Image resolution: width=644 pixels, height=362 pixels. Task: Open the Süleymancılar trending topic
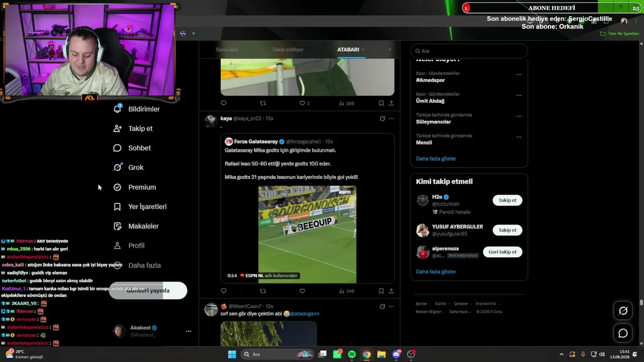coord(433,122)
